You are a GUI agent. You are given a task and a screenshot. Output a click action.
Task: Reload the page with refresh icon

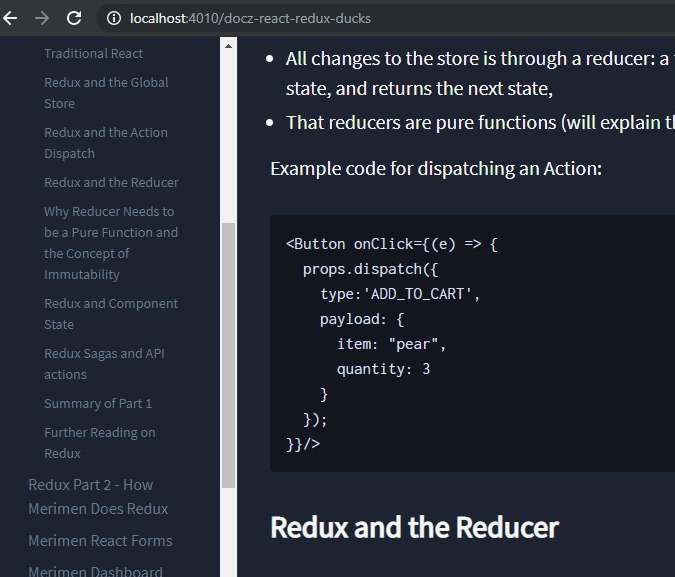coord(74,18)
